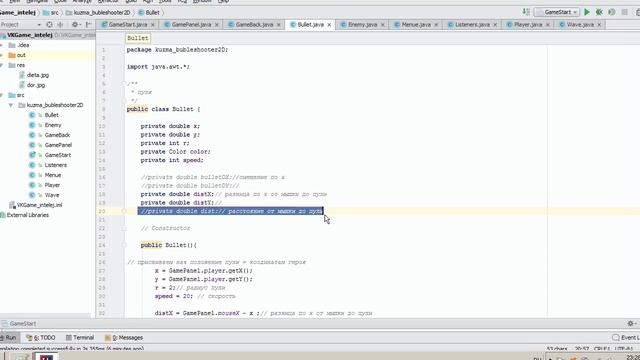This screenshot has width=640, height=360.
Task: Click the src breadcrumb in navigation bar
Action: [x=51, y=13]
